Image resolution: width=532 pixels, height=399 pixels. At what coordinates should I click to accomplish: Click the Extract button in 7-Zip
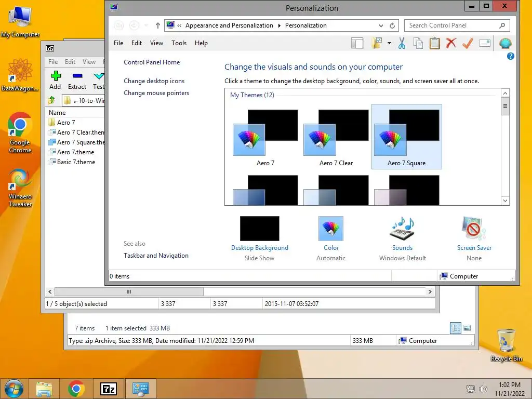(x=77, y=81)
